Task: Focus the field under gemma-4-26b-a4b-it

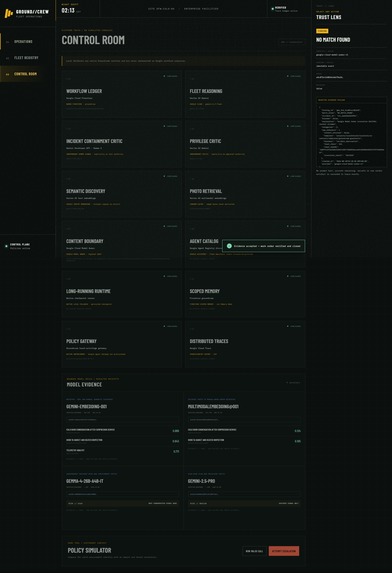Action: [x=122, y=494]
